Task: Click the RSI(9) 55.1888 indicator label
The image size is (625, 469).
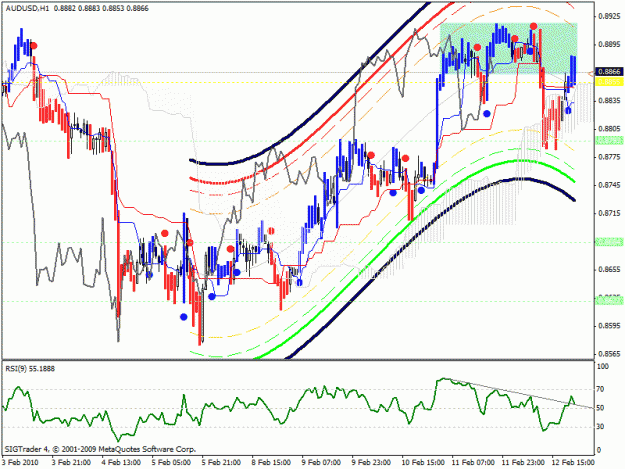Action: pos(30,369)
